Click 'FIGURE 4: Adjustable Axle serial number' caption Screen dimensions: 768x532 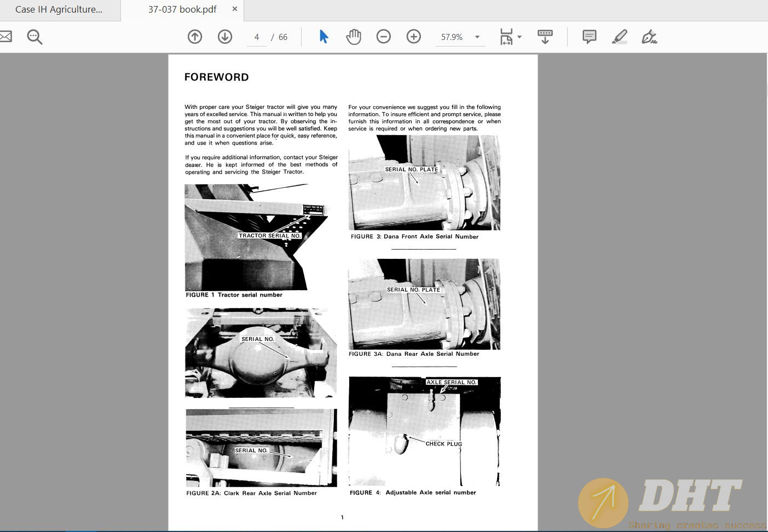point(413,493)
